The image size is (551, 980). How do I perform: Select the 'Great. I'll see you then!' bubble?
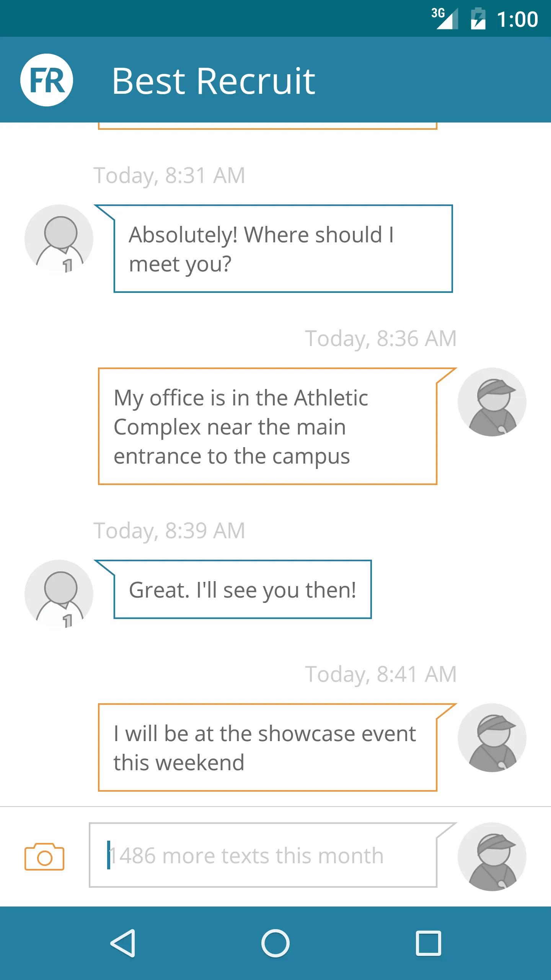[243, 590]
